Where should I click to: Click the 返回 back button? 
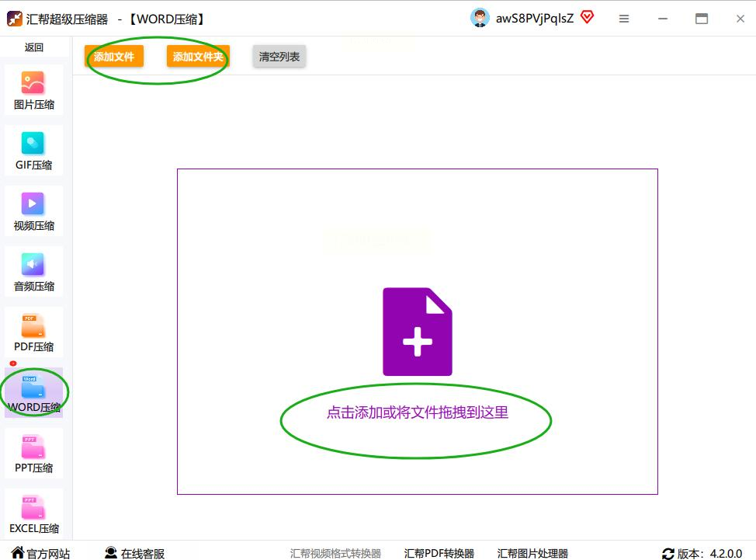pos(33,47)
